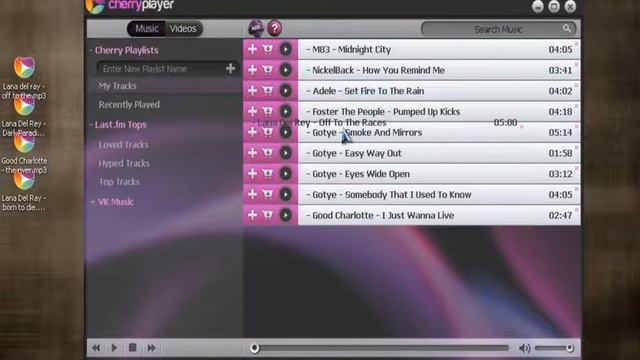Click the search magnifier icon
Screen dimensions: 640x360
coord(567,28)
